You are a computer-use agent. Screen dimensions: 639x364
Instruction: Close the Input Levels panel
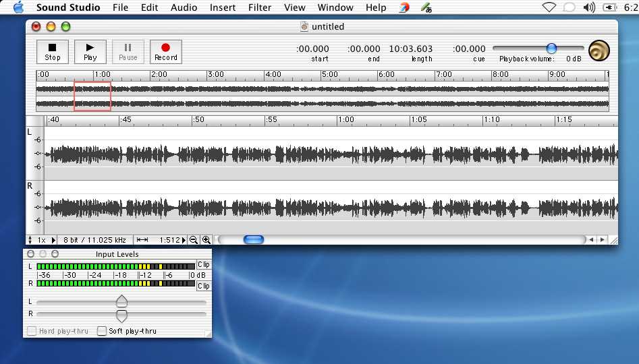[x=30, y=254]
